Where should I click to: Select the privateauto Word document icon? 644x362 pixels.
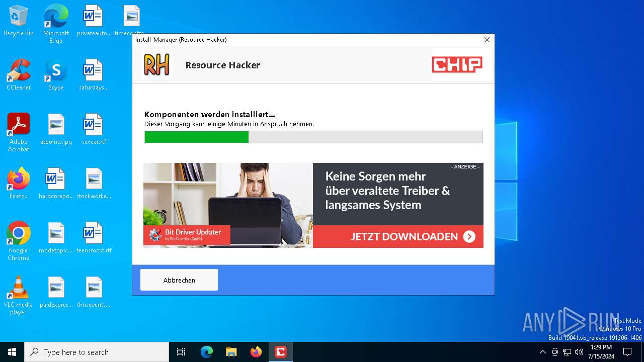click(x=94, y=21)
